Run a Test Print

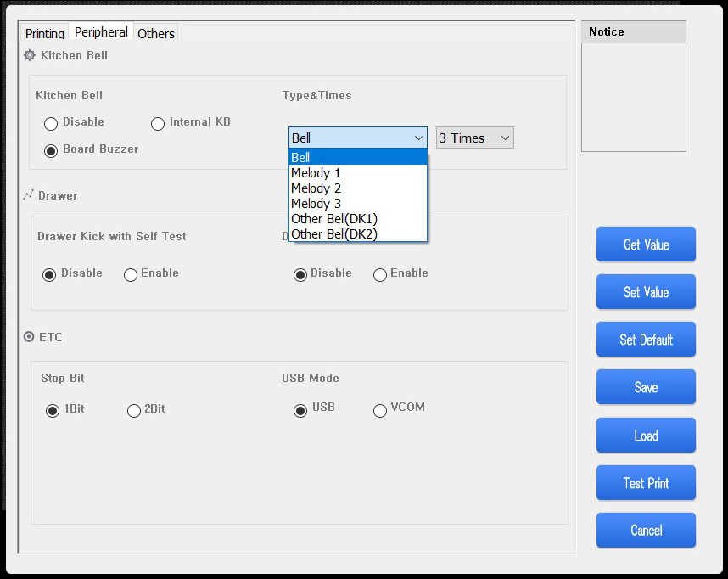(646, 483)
